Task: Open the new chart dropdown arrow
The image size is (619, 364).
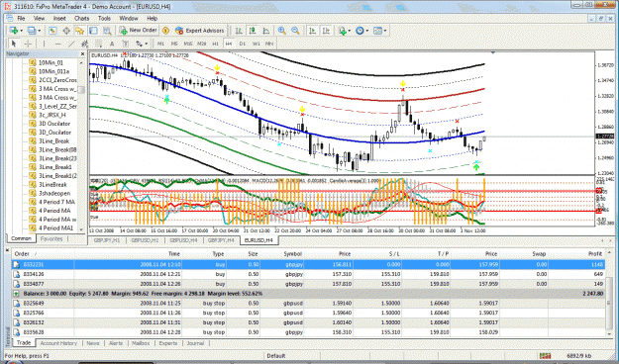Action: click(x=22, y=31)
